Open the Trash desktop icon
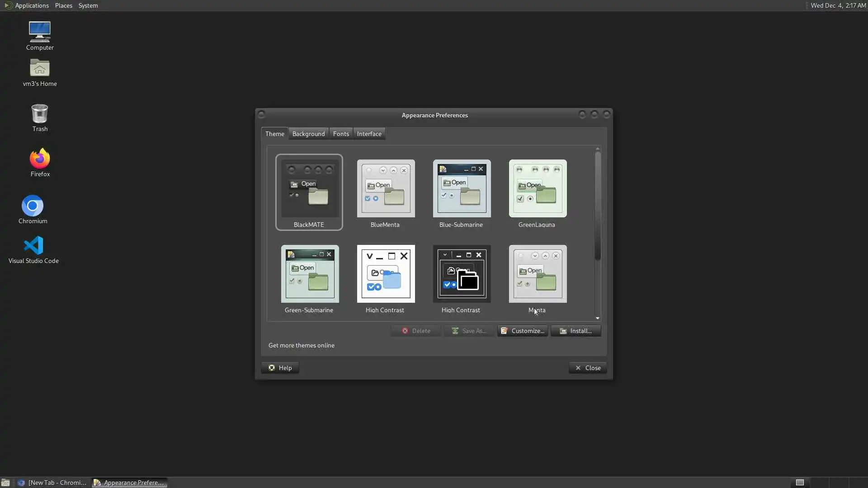This screenshot has height=488, width=868. [x=40, y=114]
